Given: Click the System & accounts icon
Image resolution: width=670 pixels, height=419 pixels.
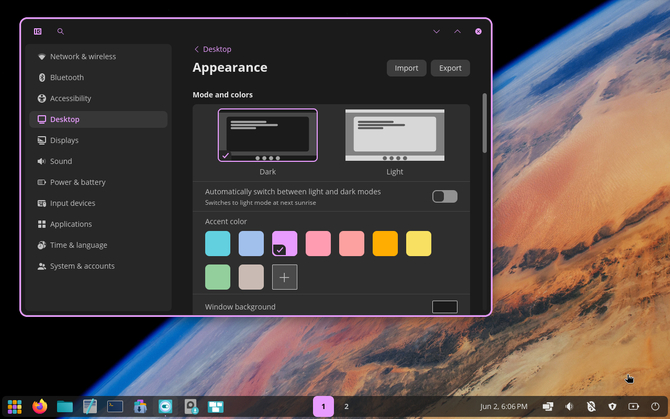Looking at the screenshot, I should [x=41, y=266].
